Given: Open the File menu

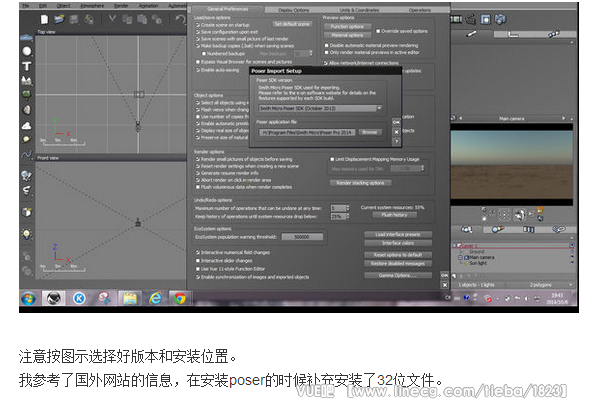Looking at the screenshot, I should tap(25, 6).
